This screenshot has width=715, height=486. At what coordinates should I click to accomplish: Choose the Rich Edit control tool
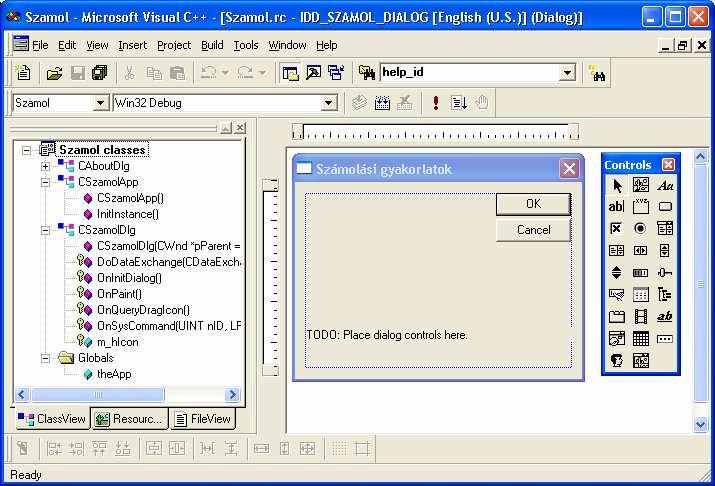click(665, 316)
